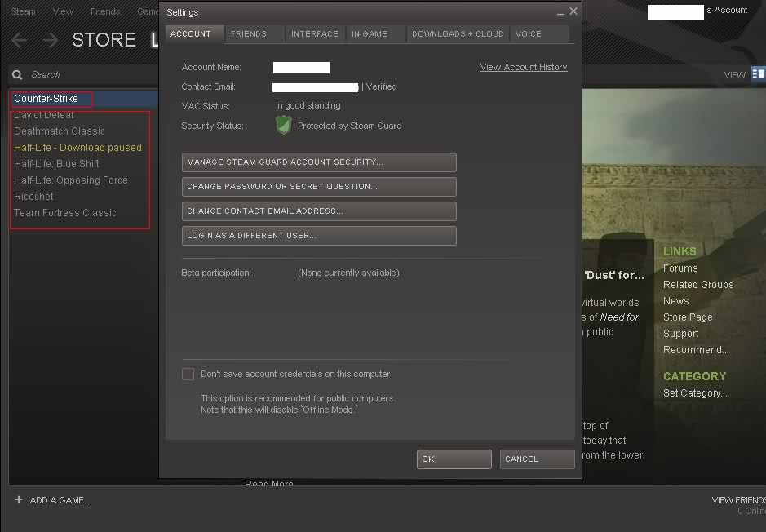
Task: Click the library view mode icon
Action: coord(758,74)
